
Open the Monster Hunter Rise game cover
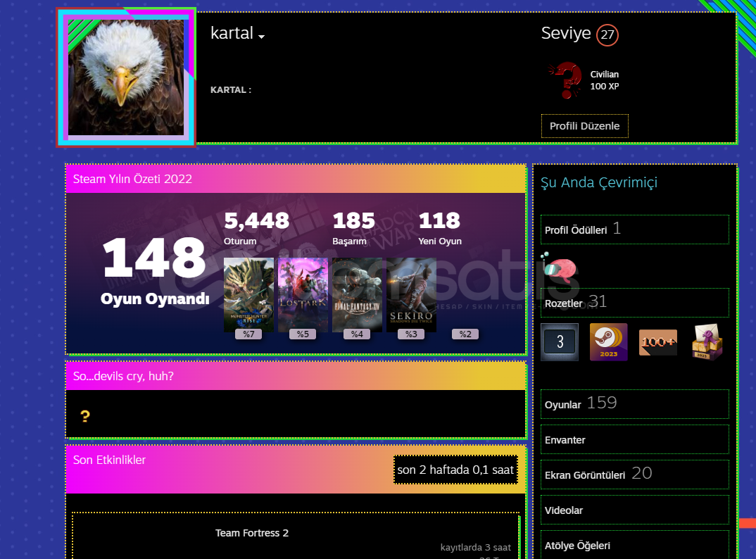click(x=248, y=295)
